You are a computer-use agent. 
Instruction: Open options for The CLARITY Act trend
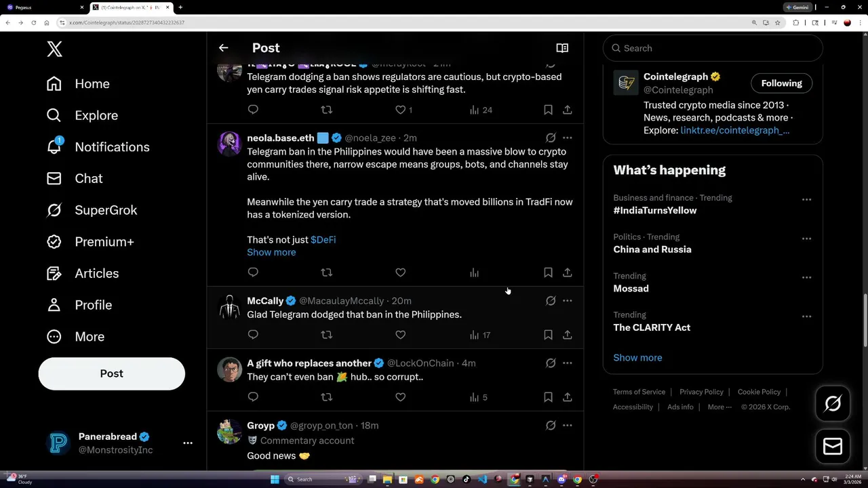(806, 317)
